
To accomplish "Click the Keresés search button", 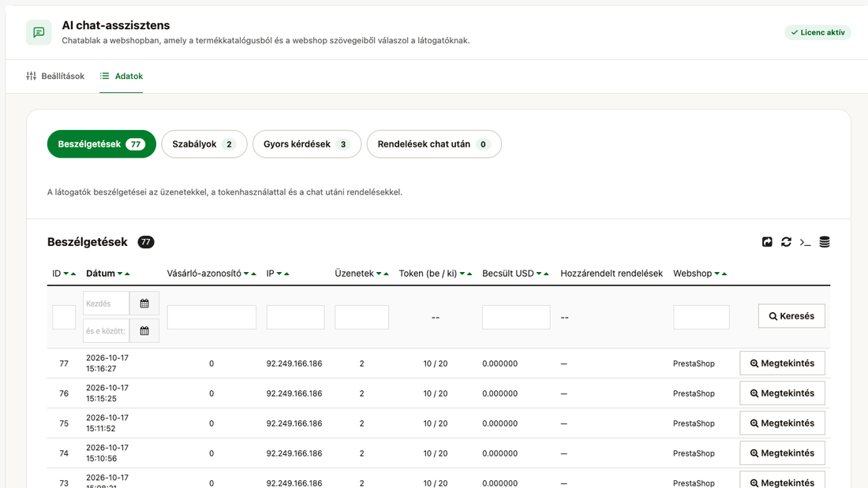I will 791,316.
